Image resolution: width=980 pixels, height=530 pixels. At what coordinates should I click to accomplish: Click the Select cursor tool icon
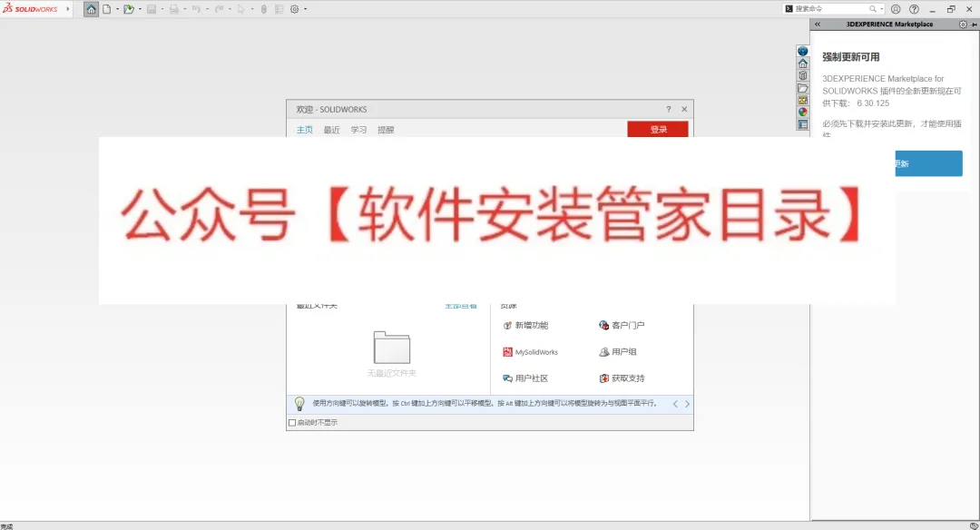(240, 9)
